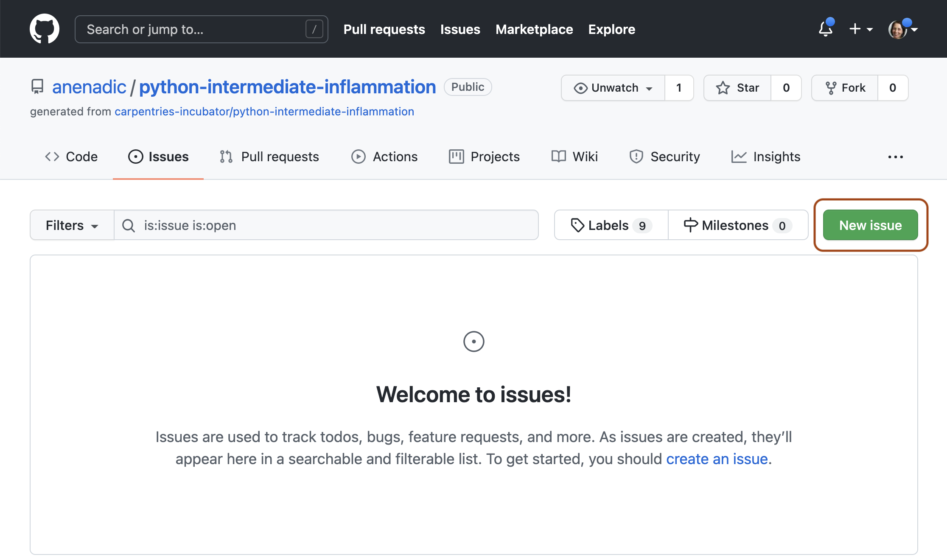This screenshot has width=947, height=560.
Task: Click the GitHub Octocat home icon
Action: tap(44, 28)
